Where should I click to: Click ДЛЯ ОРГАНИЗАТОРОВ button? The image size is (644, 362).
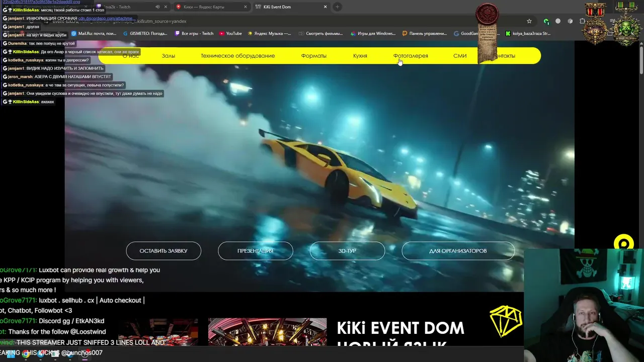[x=458, y=251]
